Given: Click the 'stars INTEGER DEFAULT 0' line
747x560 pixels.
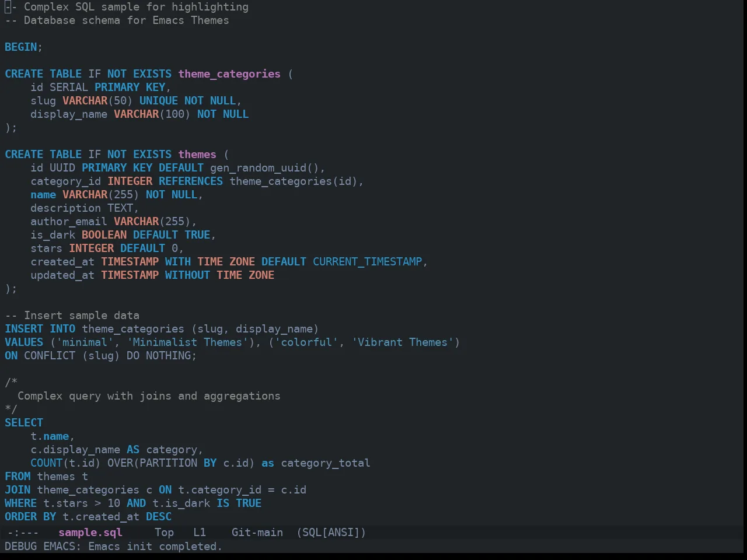Looking at the screenshot, I should [107, 248].
